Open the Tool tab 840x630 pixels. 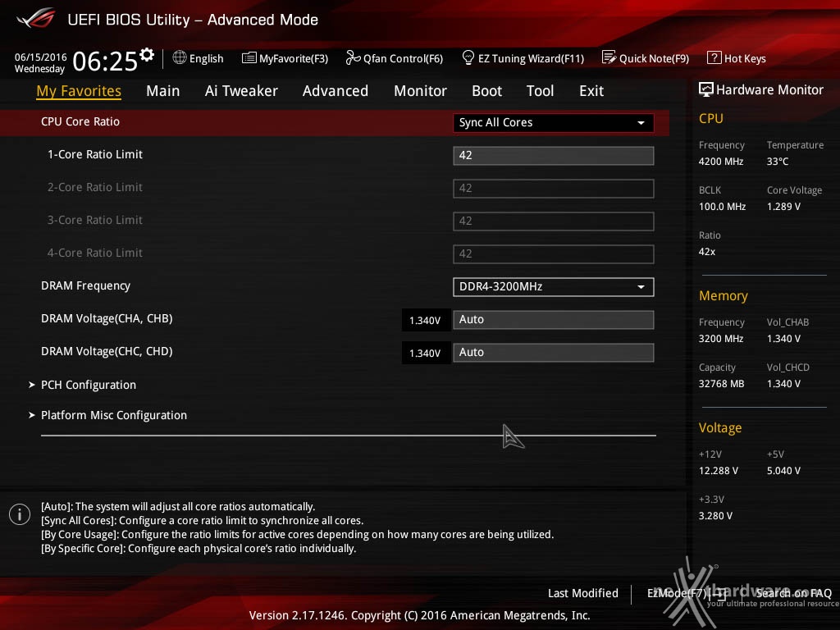(x=540, y=91)
